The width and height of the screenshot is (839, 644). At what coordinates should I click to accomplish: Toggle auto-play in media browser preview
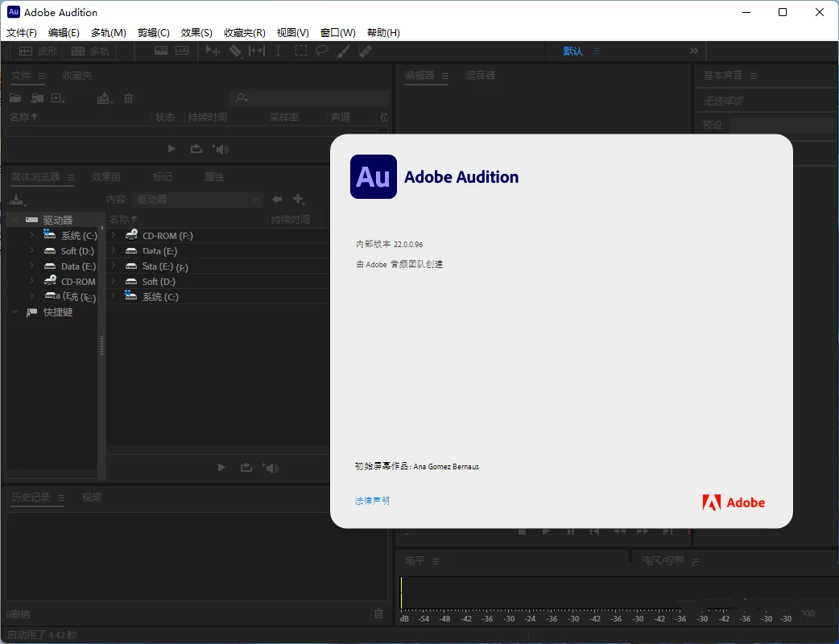tap(271, 468)
